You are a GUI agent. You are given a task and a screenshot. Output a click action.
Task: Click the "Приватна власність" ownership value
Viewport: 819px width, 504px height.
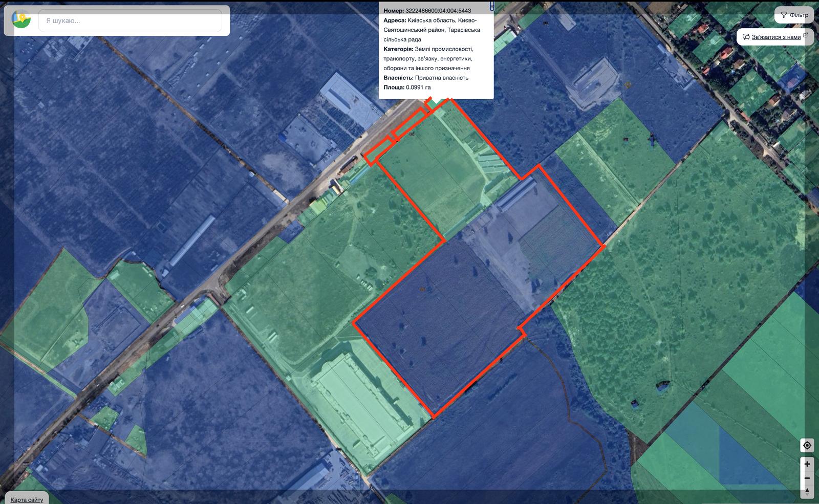(x=442, y=78)
